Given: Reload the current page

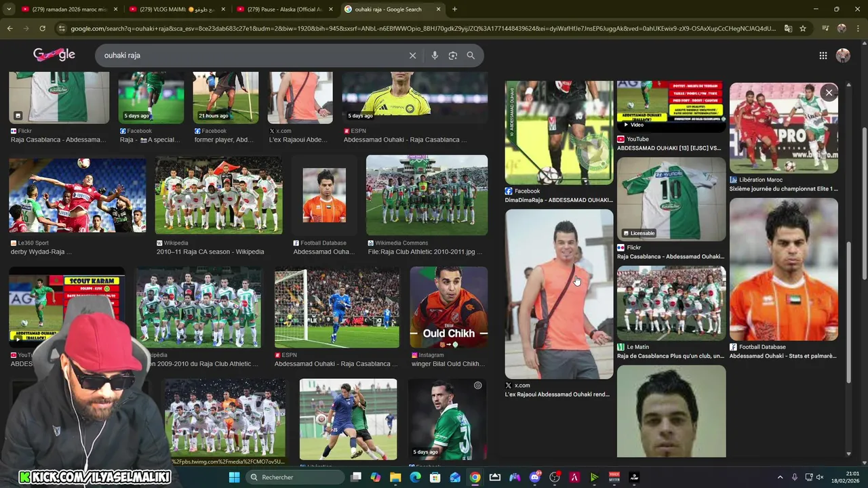Looking at the screenshot, I should point(42,28).
